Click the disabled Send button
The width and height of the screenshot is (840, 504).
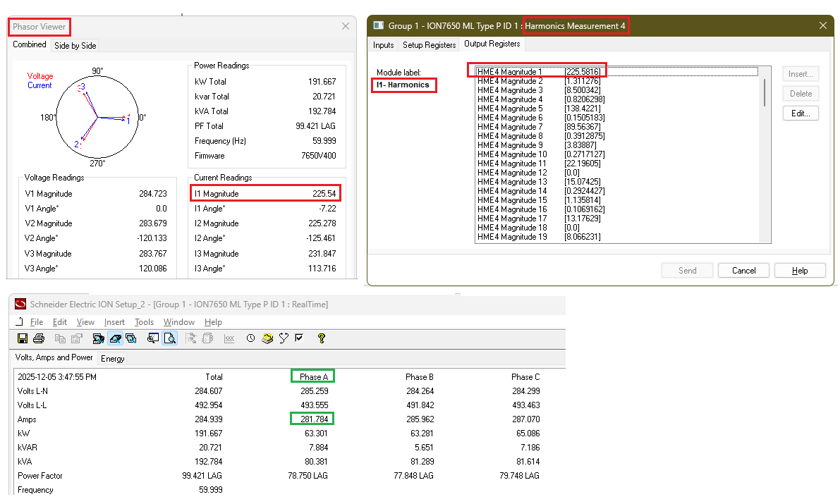(688, 271)
